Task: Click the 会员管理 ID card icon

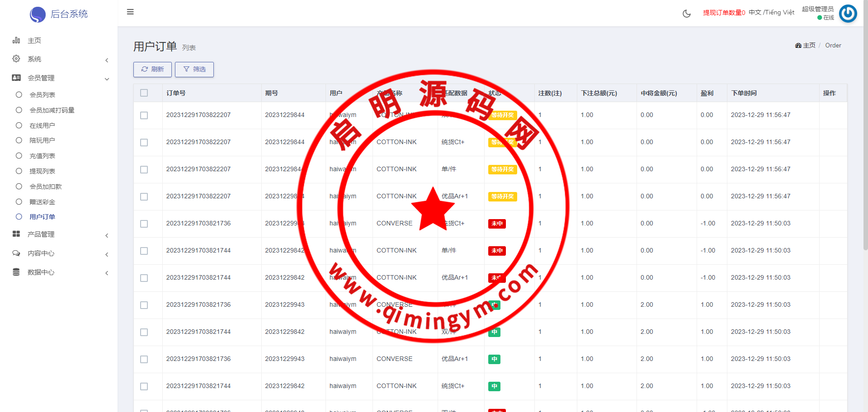Action: [x=16, y=78]
